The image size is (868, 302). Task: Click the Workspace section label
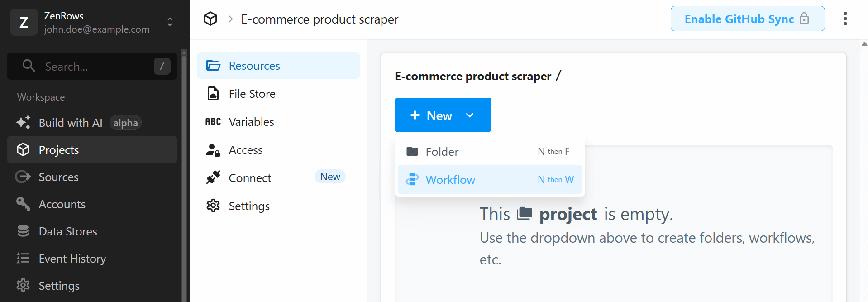[x=41, y=97]
